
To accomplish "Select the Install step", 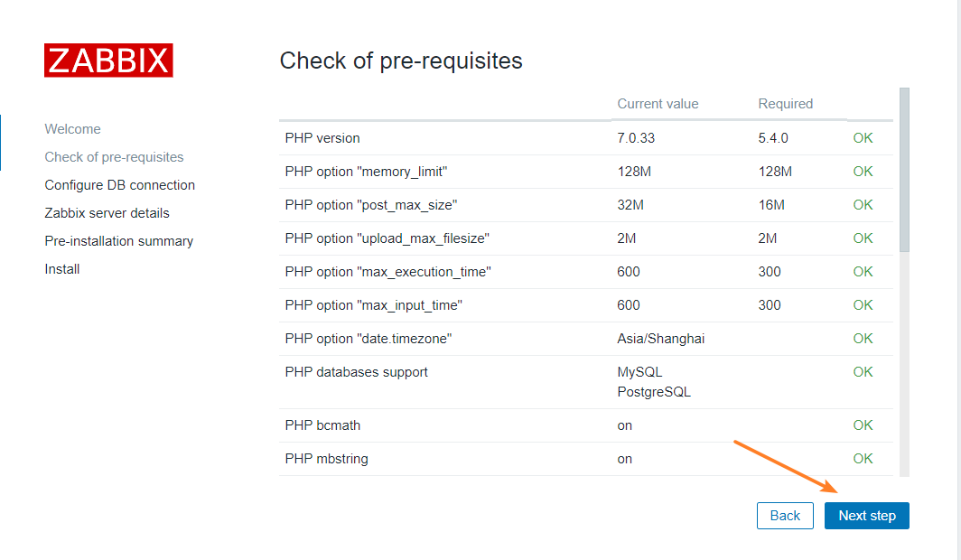I will [61, 268].
